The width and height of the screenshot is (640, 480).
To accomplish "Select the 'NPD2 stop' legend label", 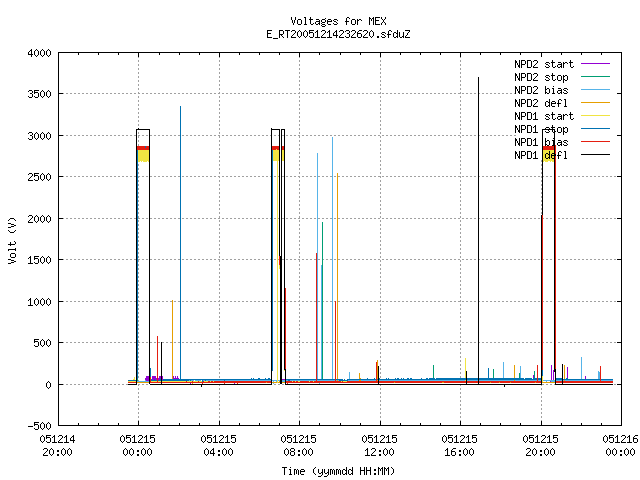I will [541, 77].
